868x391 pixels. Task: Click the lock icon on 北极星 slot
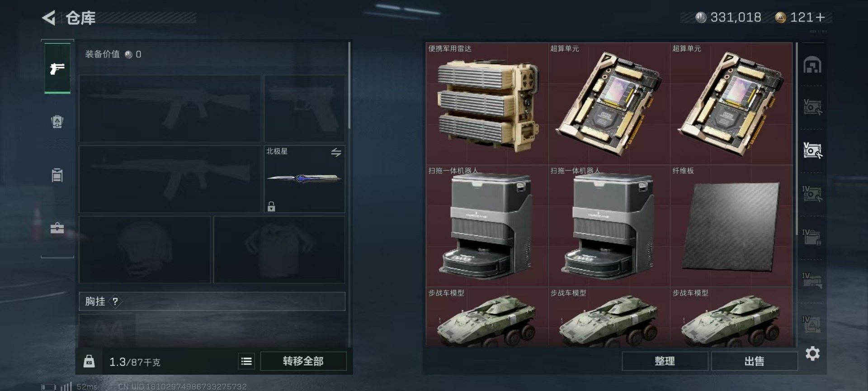click(271, 206)
